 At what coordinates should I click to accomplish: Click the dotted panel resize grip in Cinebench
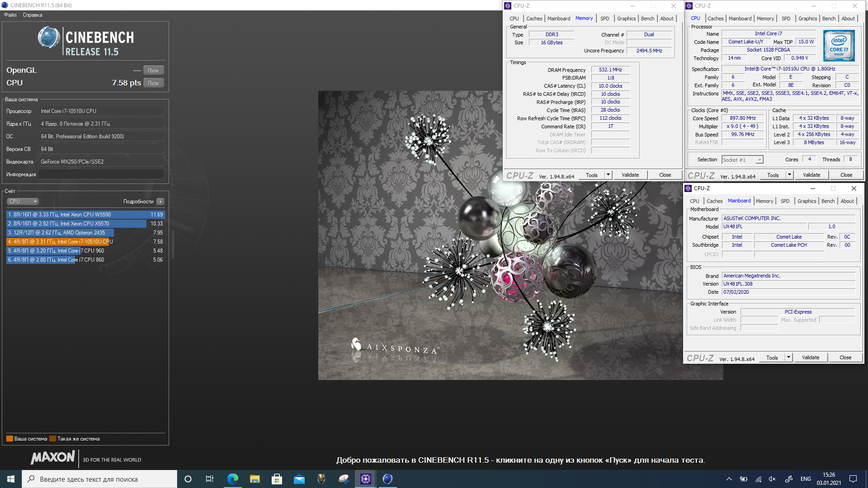(173, 244)
